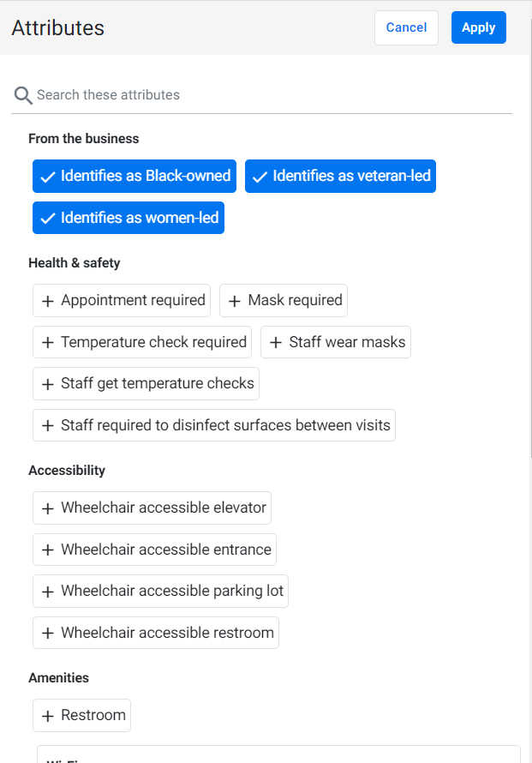Viewport: 532px width, 763px height.
Task: Cancel the attributes dialog
Action: click(x=406, y=27)
